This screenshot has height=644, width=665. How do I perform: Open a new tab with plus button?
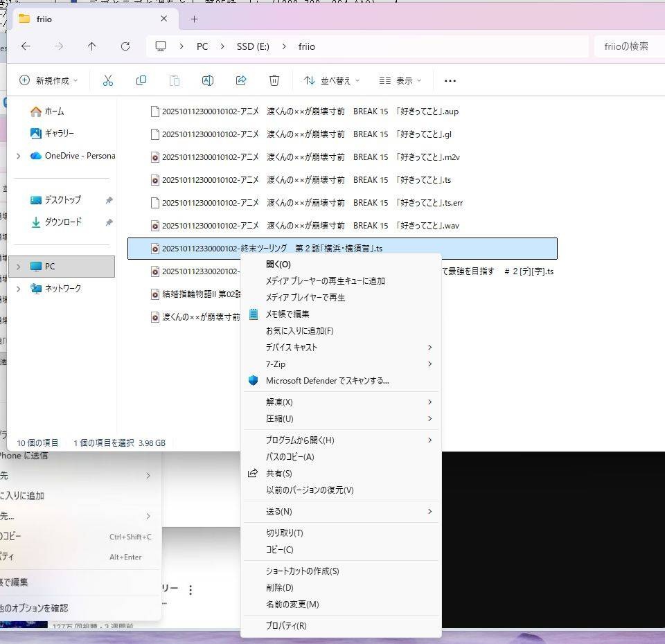click(x=194, y=19)
